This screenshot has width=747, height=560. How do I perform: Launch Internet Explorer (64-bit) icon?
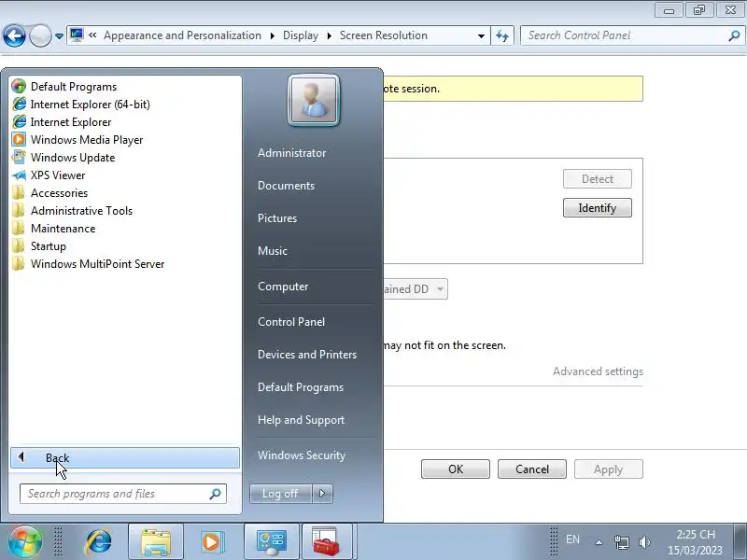tap(19, 104)
